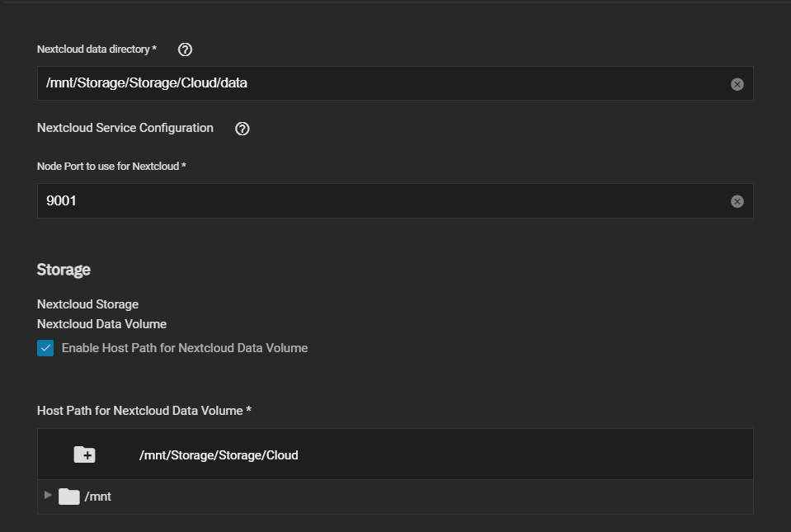Show help for Nextcloud Service Configuration
The width and height of the screenshot is (791, 532).
242,129
